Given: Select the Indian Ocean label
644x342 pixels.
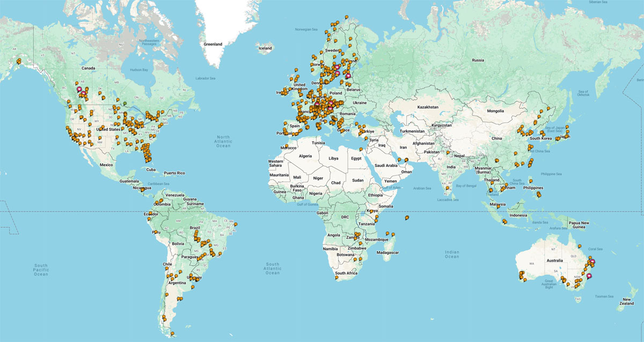Looking at the screenshot, I should (452, 254).
